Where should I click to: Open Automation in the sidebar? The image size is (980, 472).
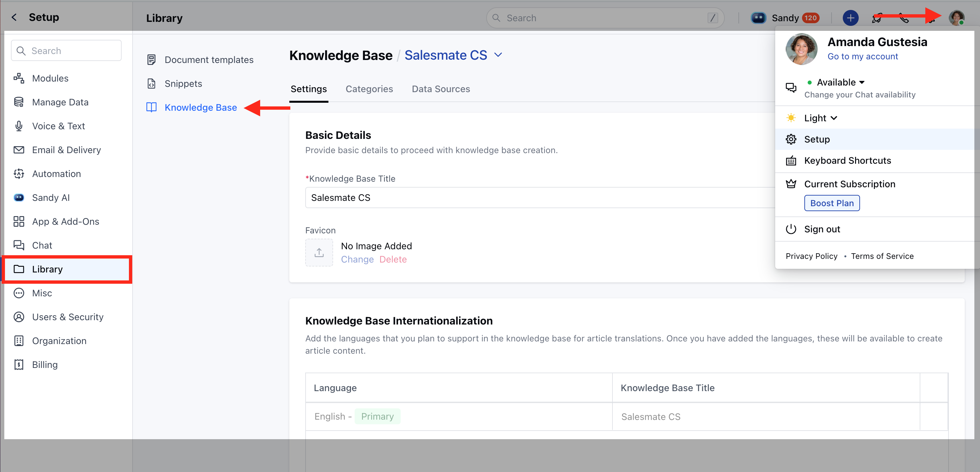(56, 174)
